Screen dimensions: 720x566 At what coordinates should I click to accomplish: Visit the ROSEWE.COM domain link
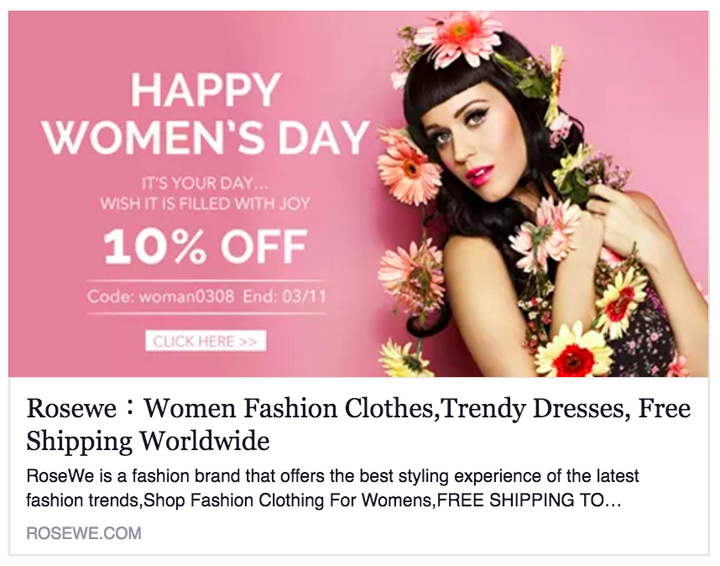[84, 533]
